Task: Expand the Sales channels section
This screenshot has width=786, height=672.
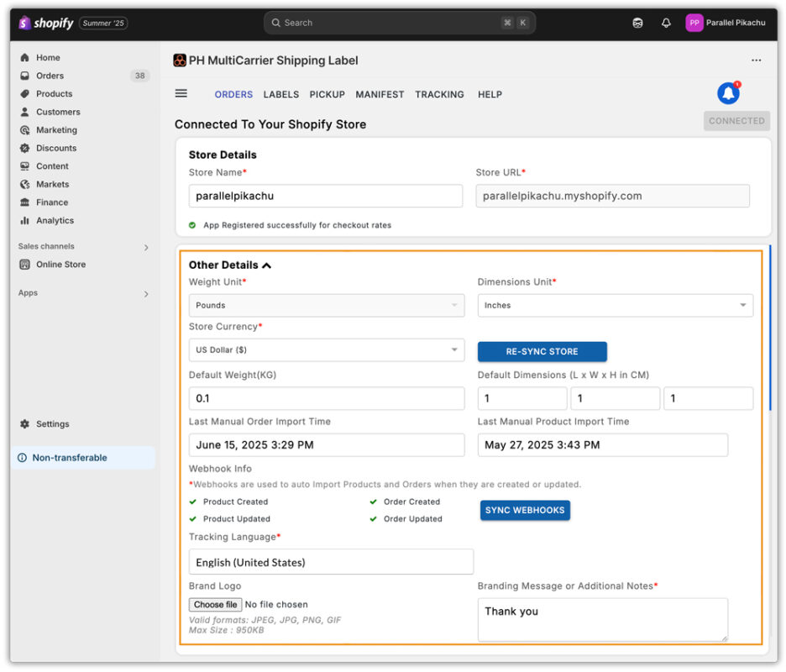Action: 146,247
